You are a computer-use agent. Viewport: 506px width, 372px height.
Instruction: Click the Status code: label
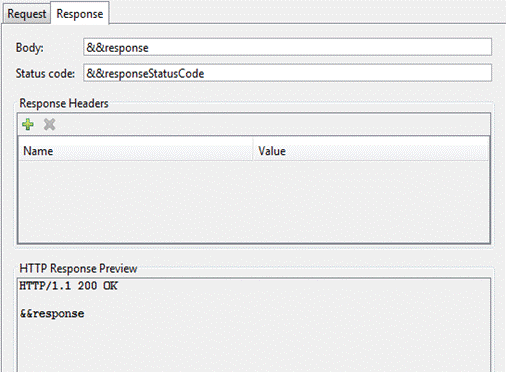[45, 73]
